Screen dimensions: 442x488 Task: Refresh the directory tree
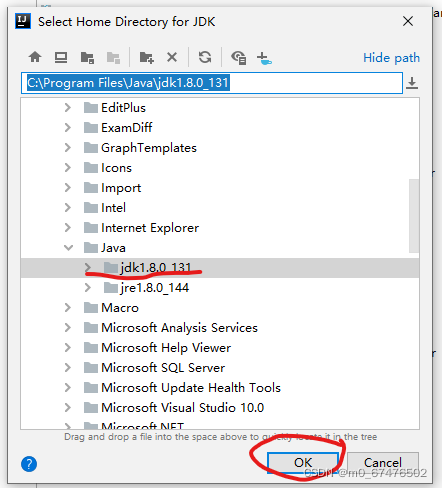pyautogui.click(x=205, y=57)
